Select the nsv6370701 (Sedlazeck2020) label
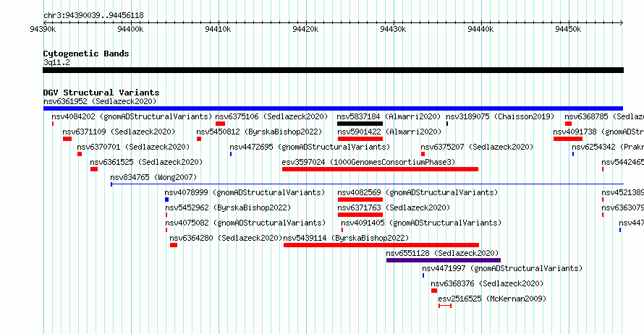The width and height of the screenshot is (644, 334). tap(133, 147)
